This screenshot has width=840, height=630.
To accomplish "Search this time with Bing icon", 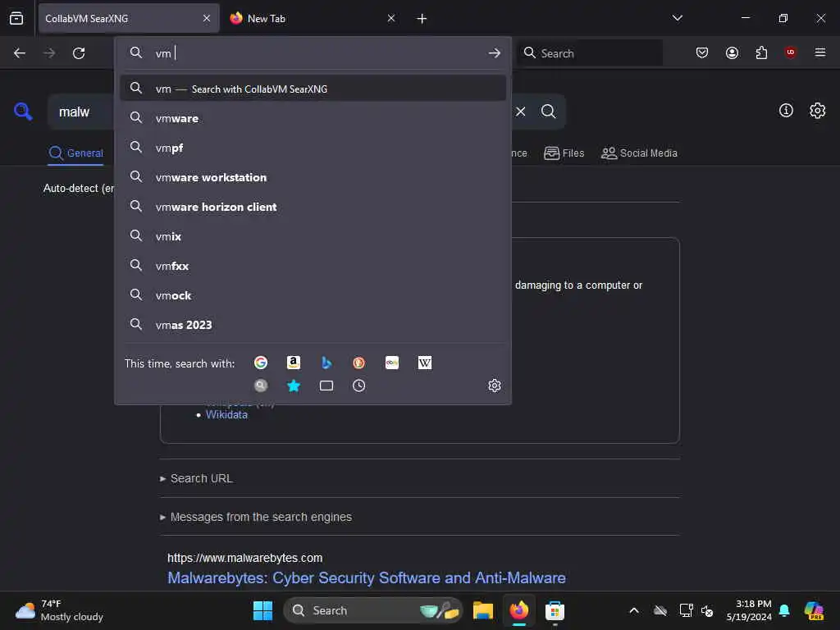I will point(326,363).
